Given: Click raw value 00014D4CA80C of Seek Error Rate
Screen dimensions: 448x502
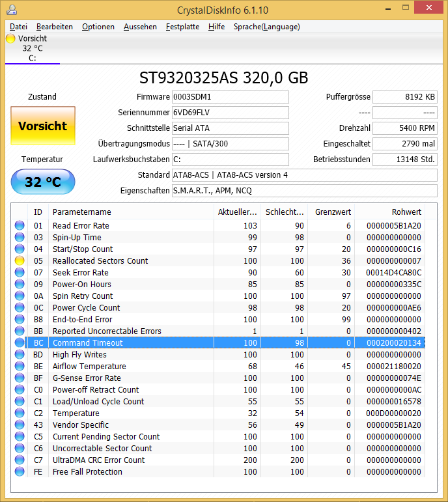Looking at the screenshot, I should coord(393,273).
